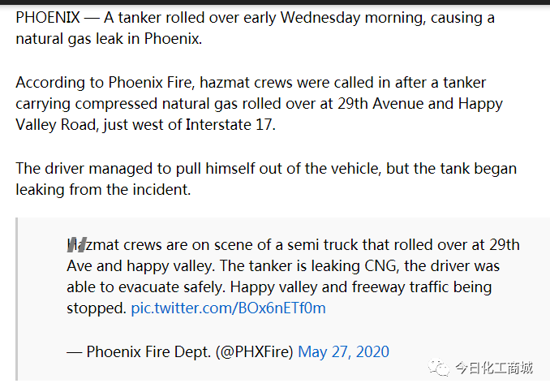Click the @PHXFire handle text
The height and width of the screenshot is (392, 550).
pyautogui.click(x=254, y=351)
